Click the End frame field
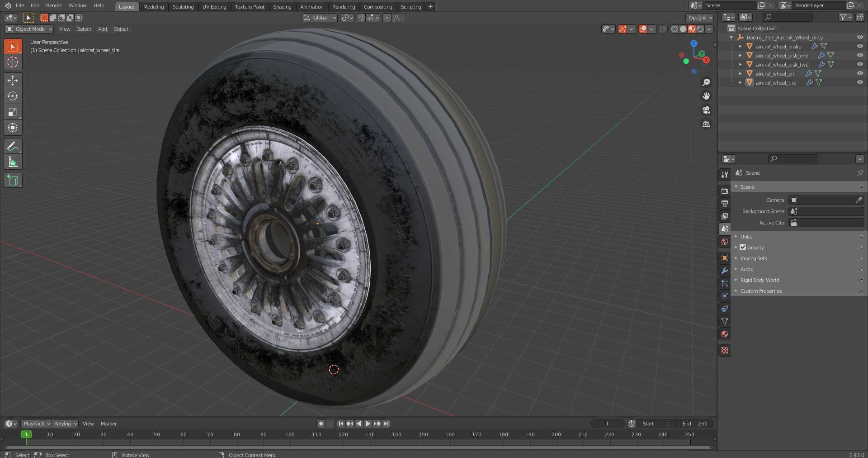 click(695, 424)
